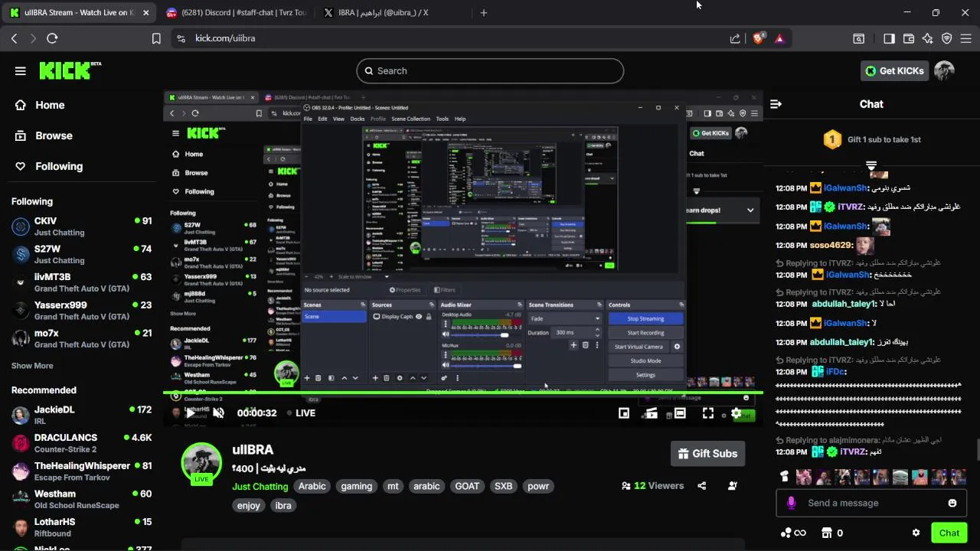980x551 pixels.
Task: Expand the gift sub leaderboard
Action: (871, 165)
